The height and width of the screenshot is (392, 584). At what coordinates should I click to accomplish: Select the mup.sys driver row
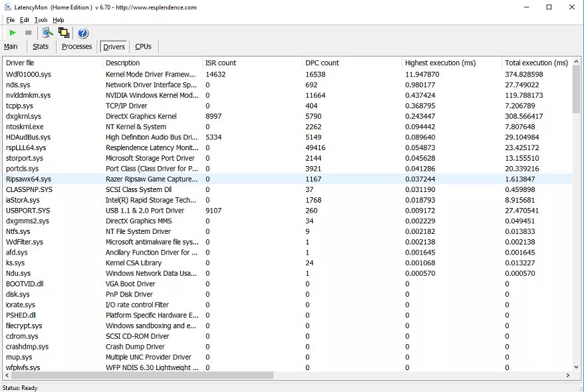[287, 357]
